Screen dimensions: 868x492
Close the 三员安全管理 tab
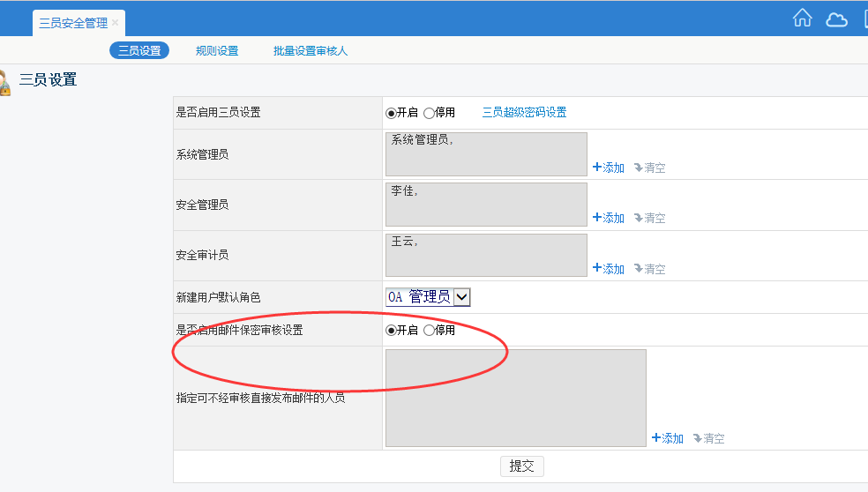point(116,23)
